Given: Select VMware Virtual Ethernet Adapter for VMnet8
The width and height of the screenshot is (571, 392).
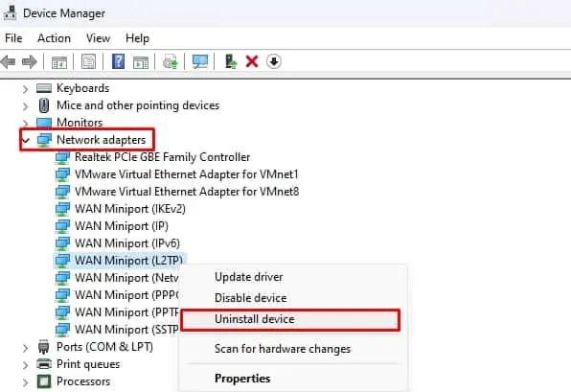Looking at the screenshot, I should [187, 192].
